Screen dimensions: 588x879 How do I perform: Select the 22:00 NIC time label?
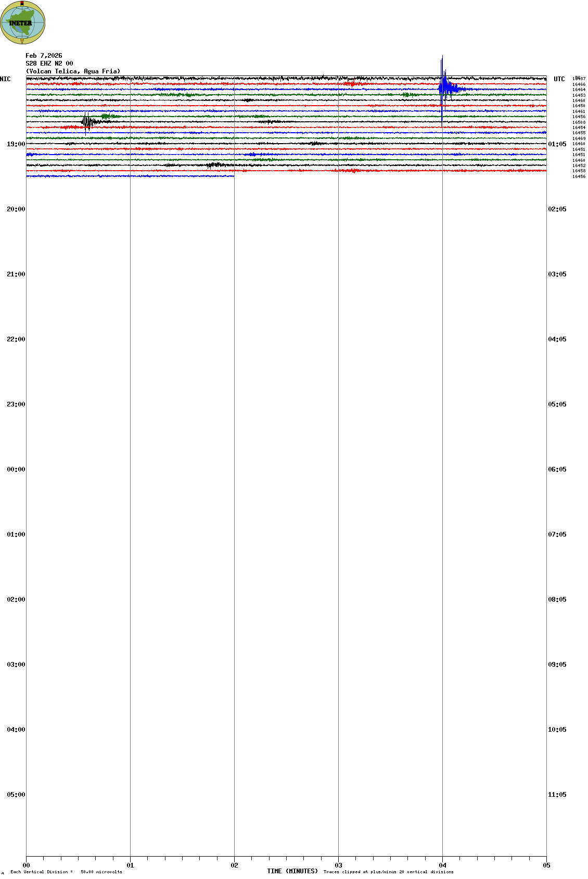tap(16, 339)
